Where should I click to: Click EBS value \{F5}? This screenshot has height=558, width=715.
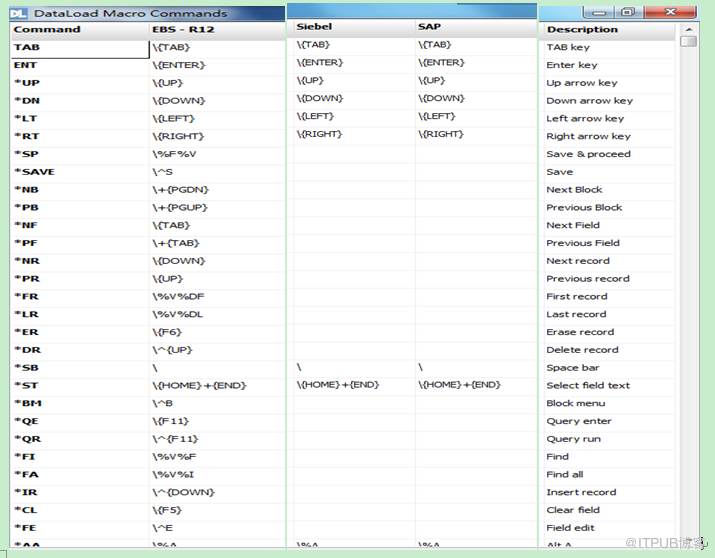pyautogui.click(x=167, y=510)
